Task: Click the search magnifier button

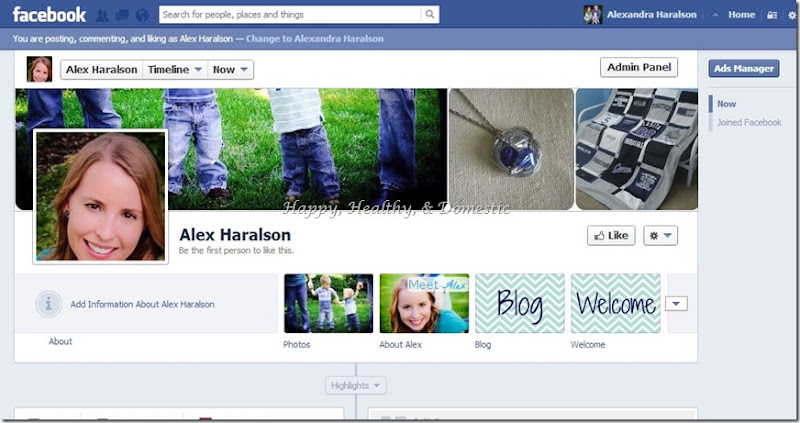Action: click(430, 14)
